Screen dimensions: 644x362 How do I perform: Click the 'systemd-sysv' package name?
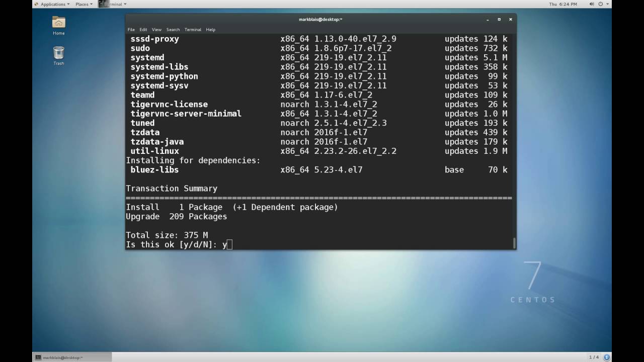(159, 86)
